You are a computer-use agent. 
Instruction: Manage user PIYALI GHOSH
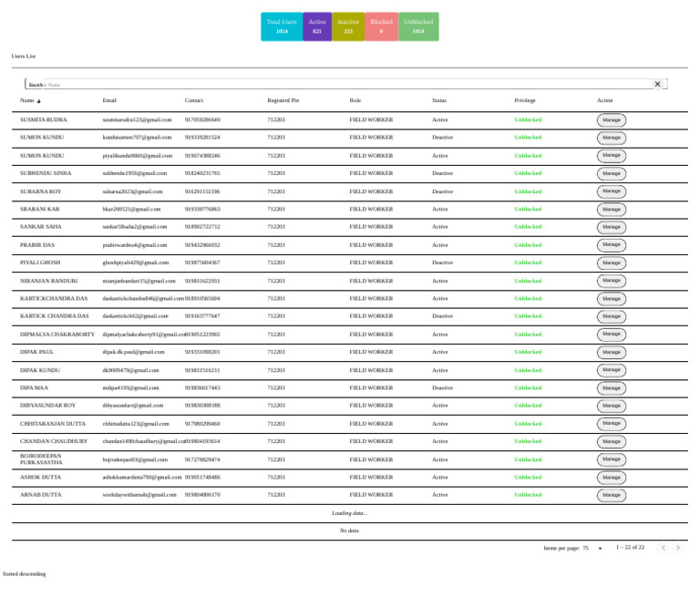[612, 263]
